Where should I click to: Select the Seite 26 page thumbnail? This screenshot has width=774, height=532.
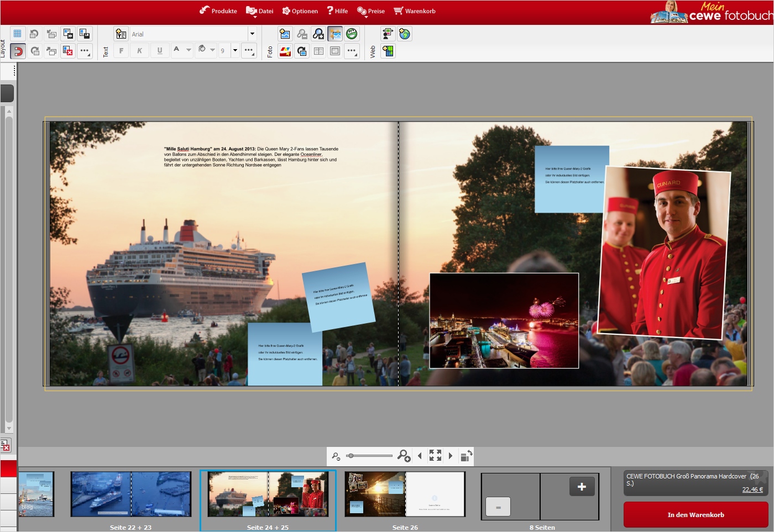tap(405, 494)
